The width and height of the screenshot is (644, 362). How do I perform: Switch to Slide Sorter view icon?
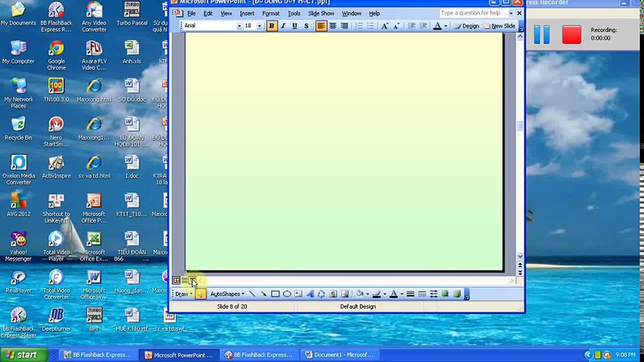point(185,281)
